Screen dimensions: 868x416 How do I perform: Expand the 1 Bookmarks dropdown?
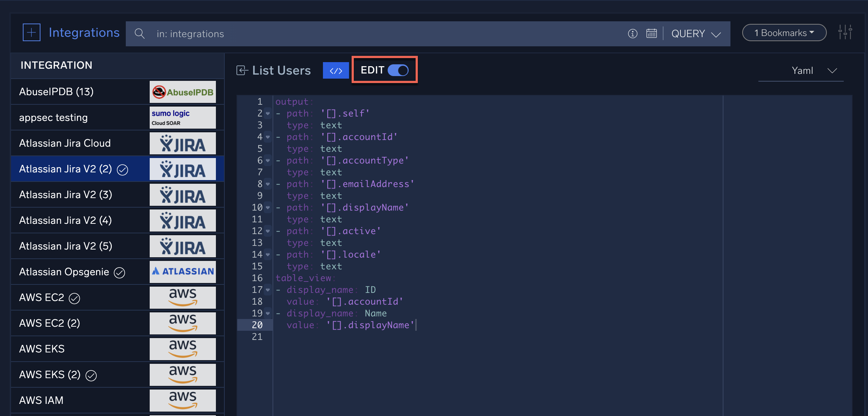[784, 32]
